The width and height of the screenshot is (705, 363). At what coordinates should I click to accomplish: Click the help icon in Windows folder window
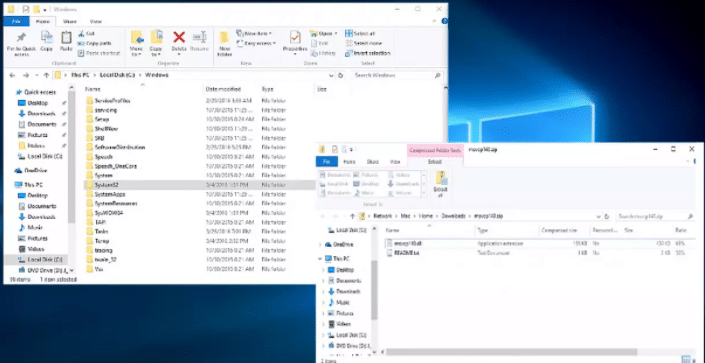point(444,21)
